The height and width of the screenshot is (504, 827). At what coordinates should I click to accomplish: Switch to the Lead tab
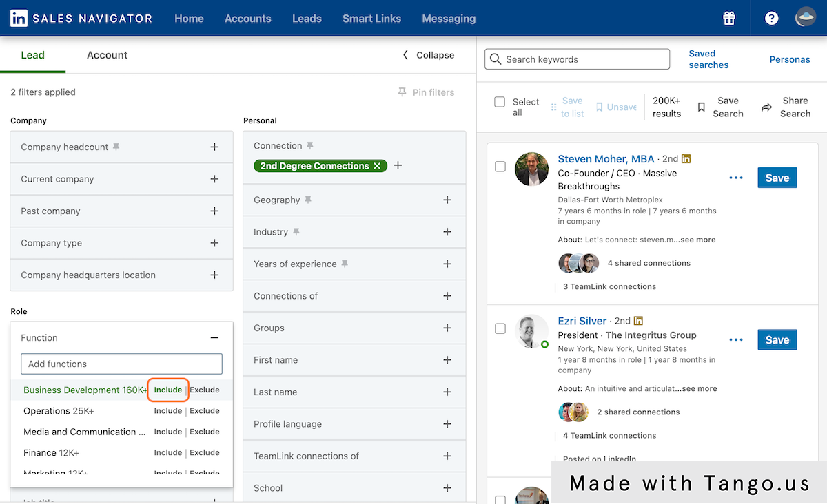click(33, 55)
